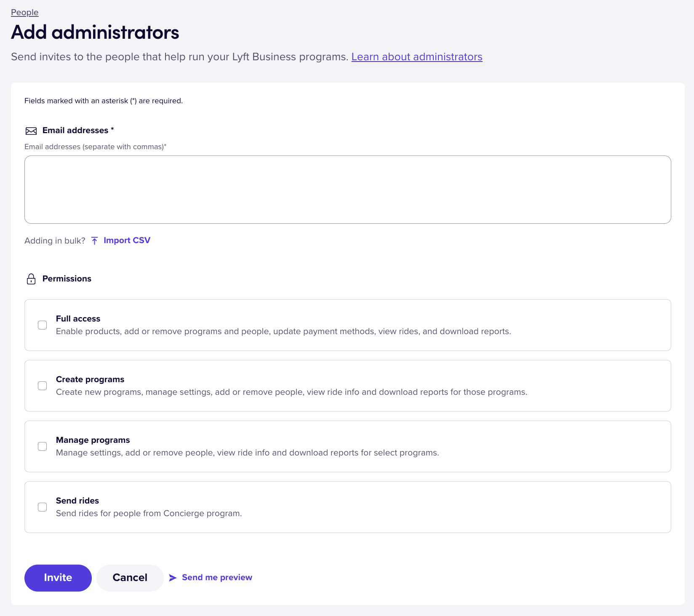The height and width of the screenshot is (616, 694).
Task: Click the Manage programs card label
Action: [x=93, y=440]
